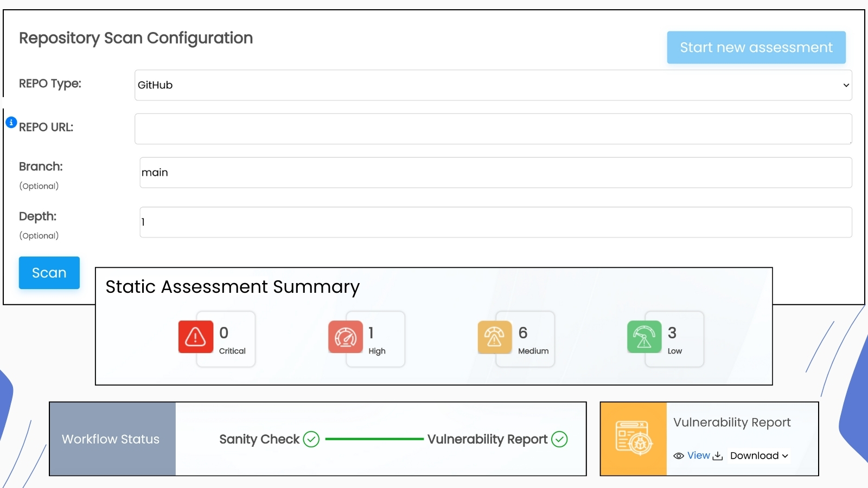This screenshot has height=488, width=868.
Task: Click the blue info icon beside REPO URL
Action: (x=11, y=122)
